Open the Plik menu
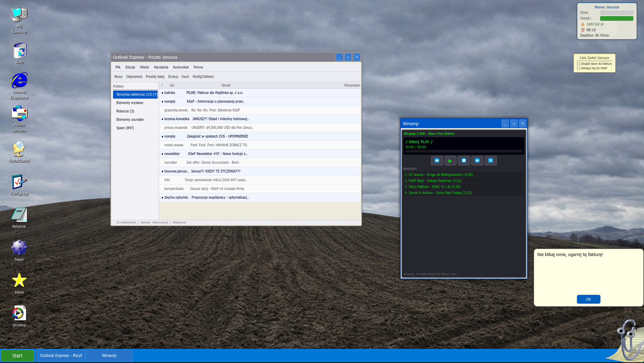This screenshot has height=363, width=644. point(118,67)
